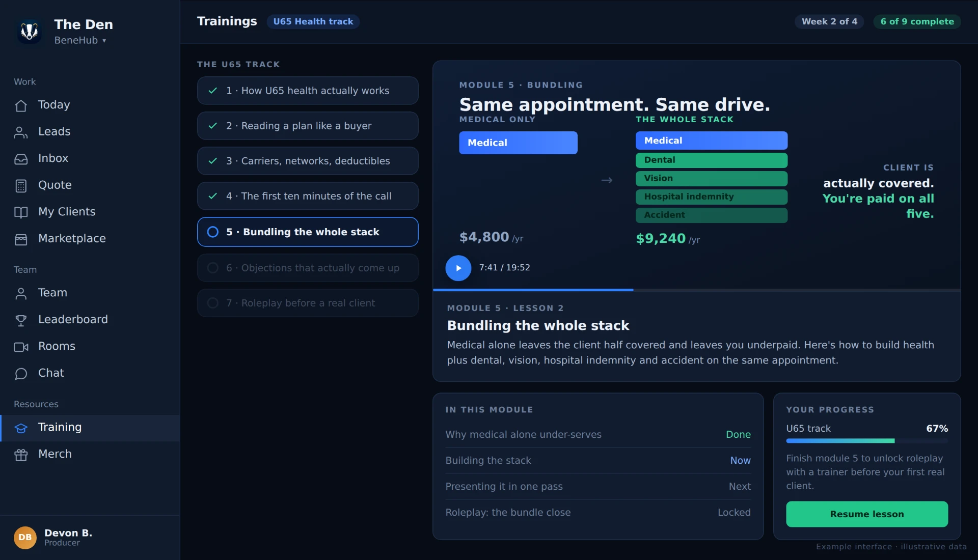Select module 4 The first ten minutes

pos(308,196)
